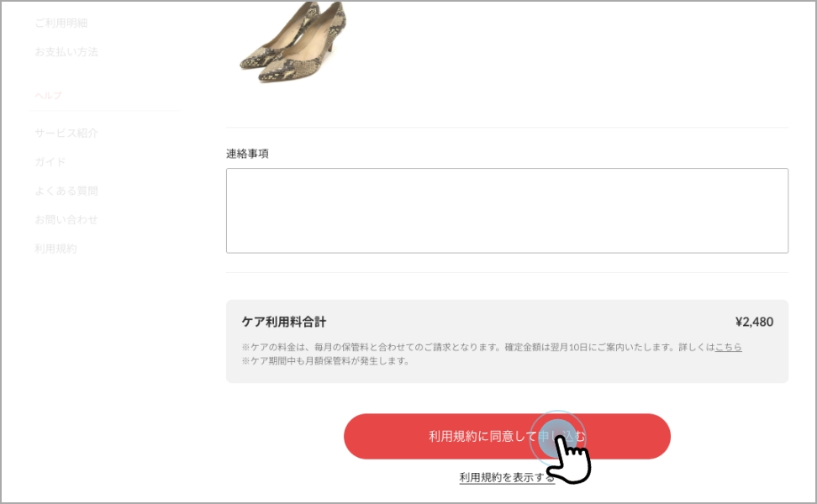Click the ケア利用料合計 heading
The image size is (817, 504).
(x=284, y=322)
